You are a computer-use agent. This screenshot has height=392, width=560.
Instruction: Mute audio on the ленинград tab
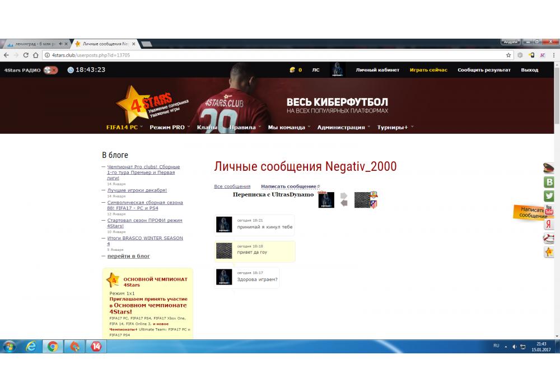(60, 44)
